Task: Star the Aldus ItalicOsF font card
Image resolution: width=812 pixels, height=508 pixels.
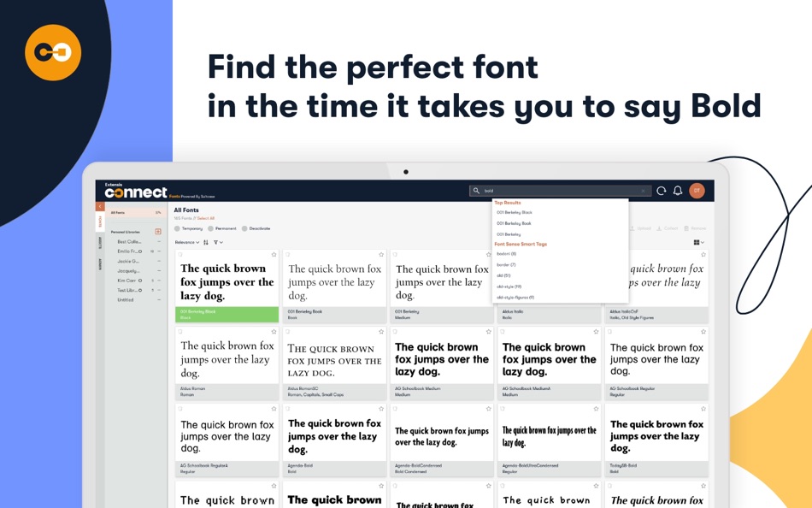Action: (703, 255)
